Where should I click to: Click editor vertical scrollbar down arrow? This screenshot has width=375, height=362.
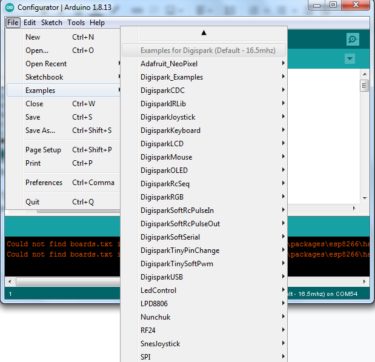(x=364, y=198)
